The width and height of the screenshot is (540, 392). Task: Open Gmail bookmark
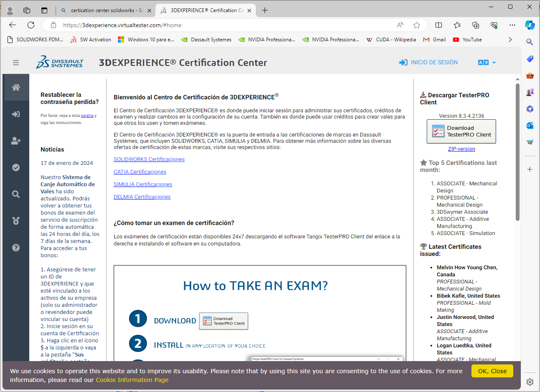(x=435, y=40)
